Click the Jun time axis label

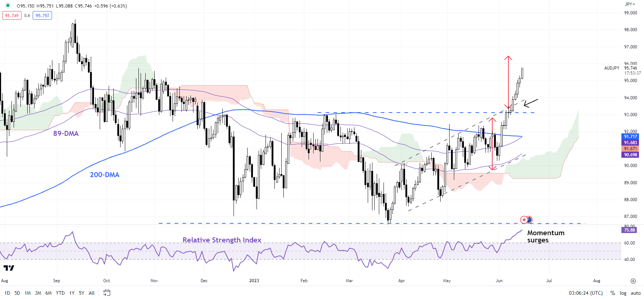[499, 281]
